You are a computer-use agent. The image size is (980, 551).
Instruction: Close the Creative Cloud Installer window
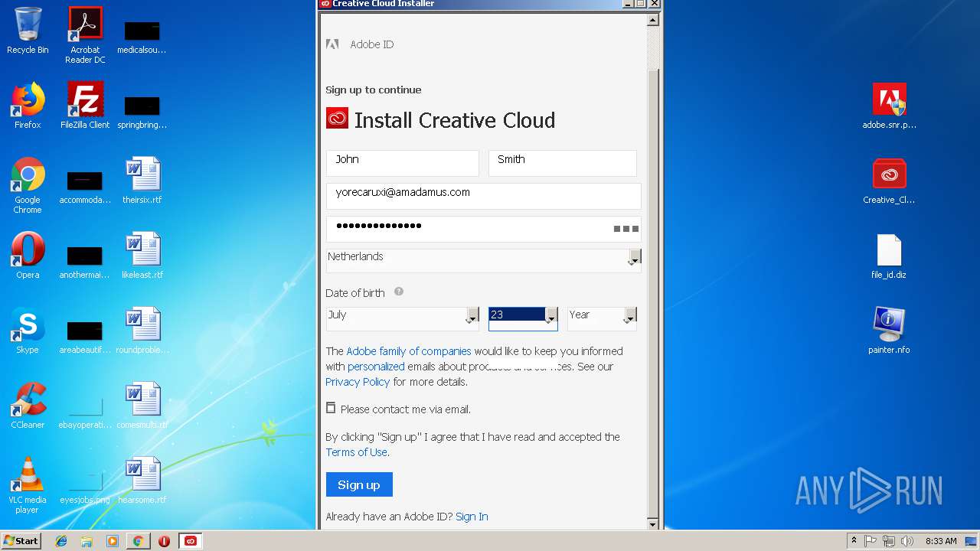point(654,4)
